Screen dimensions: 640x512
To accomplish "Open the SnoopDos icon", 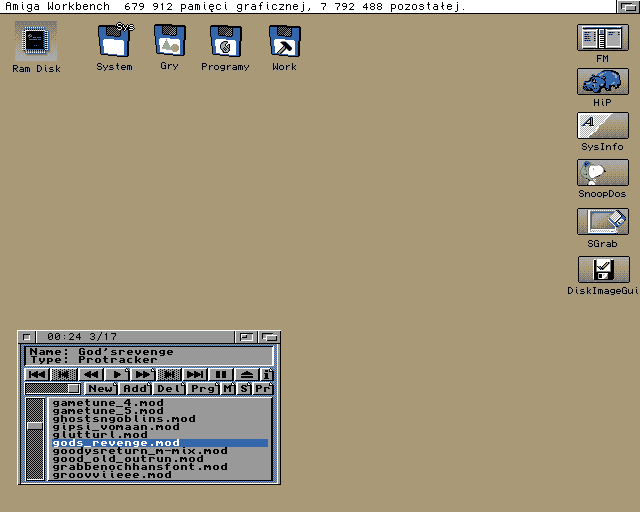I will click(x=602, y=173).
